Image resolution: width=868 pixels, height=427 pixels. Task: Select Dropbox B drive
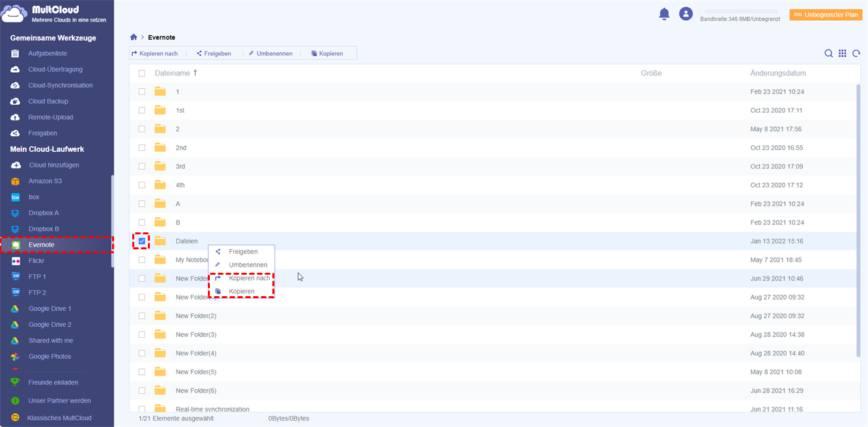point(44,228)
